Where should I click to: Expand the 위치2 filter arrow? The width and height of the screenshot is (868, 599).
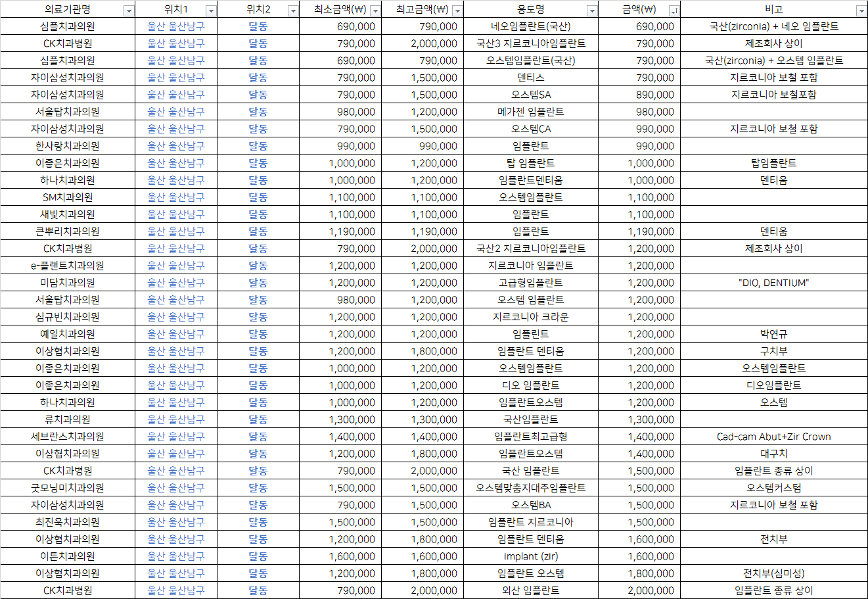pos(293,11)
